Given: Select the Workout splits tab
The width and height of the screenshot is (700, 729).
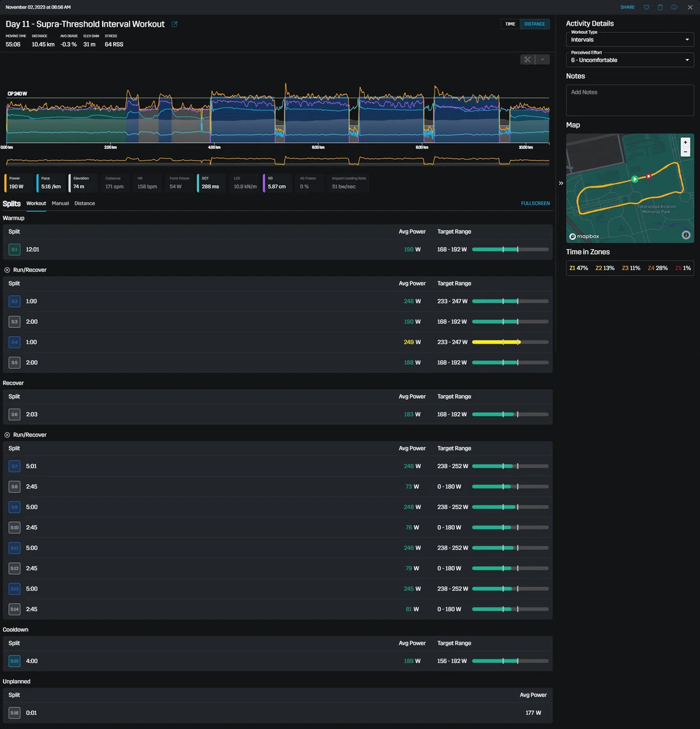Looking at the screenshot, I should (x=36, y=203).
